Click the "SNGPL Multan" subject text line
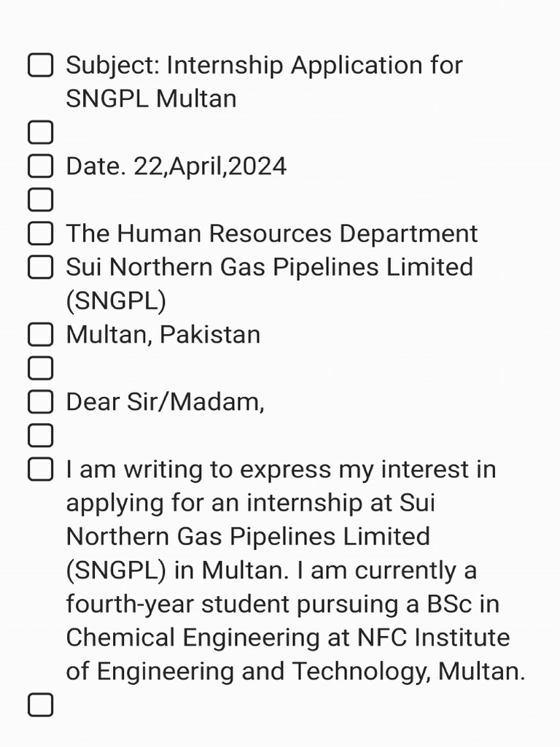The height and width of the screenshot is (747, 560). pos(151,98)
